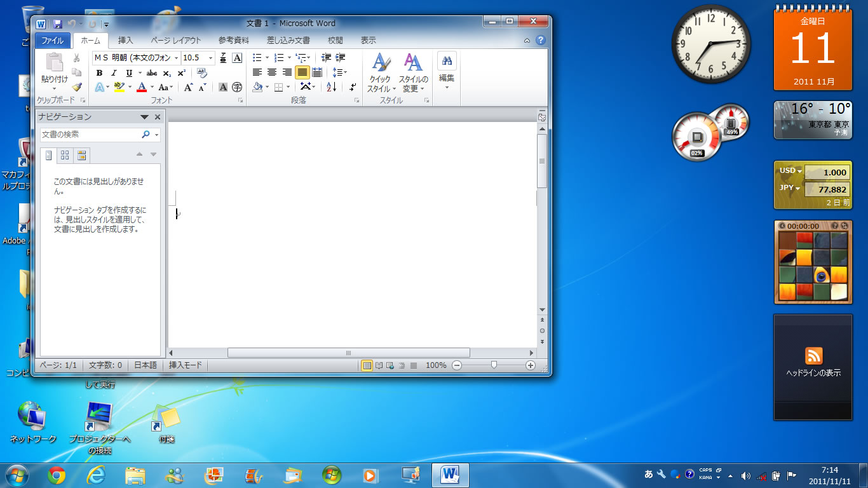Expand the font size 10.5 dropdown
The image size is (868, 488).
(211, 58)
